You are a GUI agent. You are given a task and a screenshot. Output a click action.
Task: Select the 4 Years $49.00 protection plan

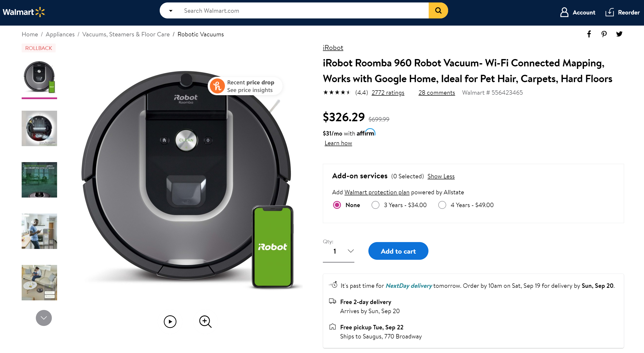(442, 205)
